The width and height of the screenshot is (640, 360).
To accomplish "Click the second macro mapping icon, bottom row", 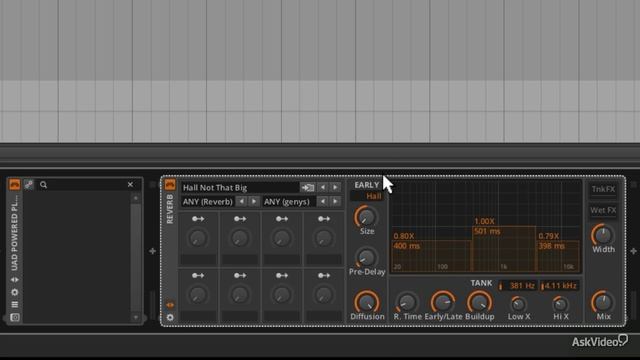I will point(240,276).
